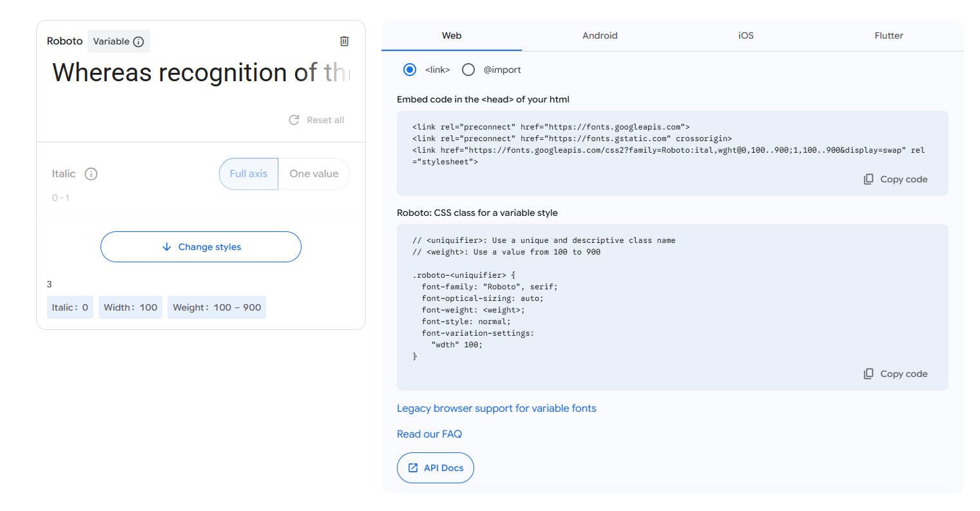Select the <link> radio option
This screenshot has height=511, width=980.
(x=410, y=70)
